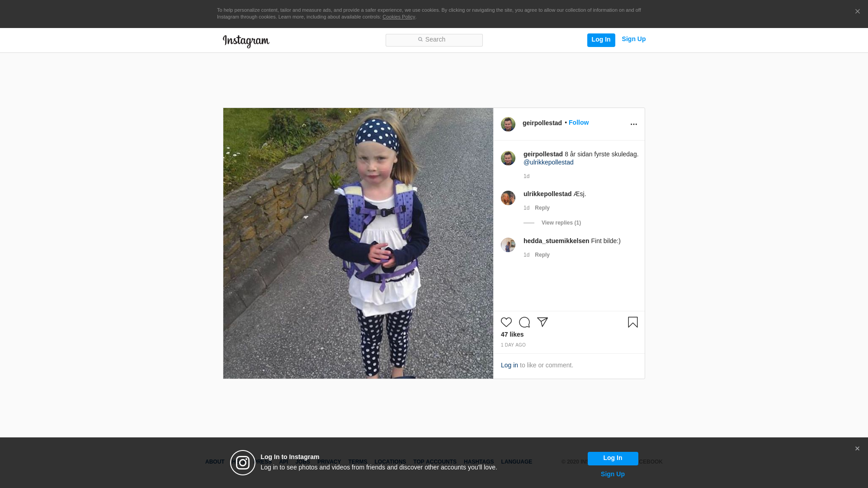This screenshot has height=488, width=868.
Task: Click the comment bubble icon
Action: tap(524, 322)
